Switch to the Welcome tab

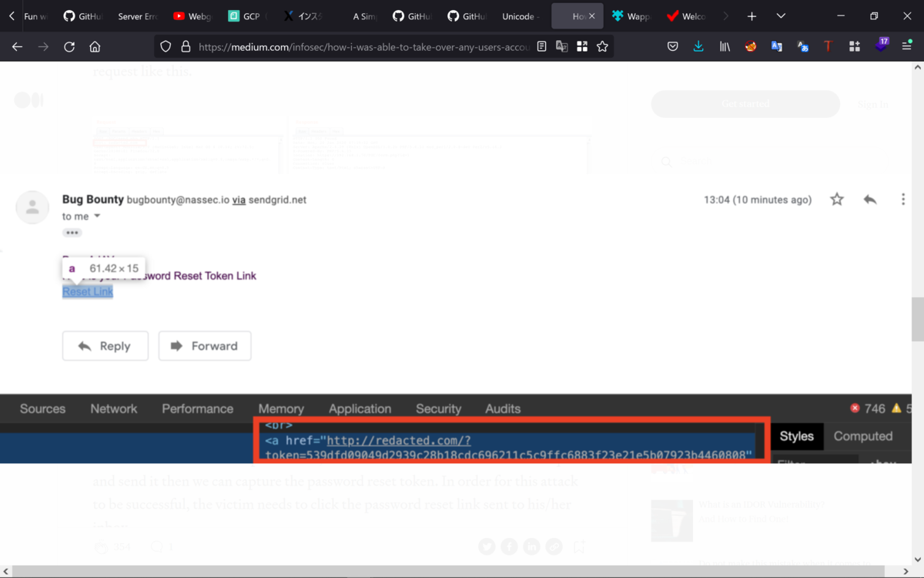(x=686, y=16)
